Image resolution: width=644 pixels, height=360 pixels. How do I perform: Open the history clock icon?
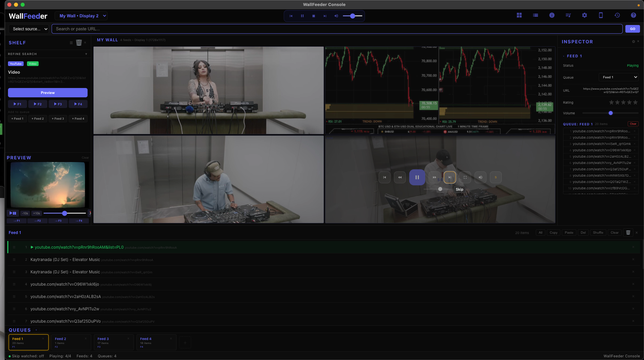tap(617, 15)
